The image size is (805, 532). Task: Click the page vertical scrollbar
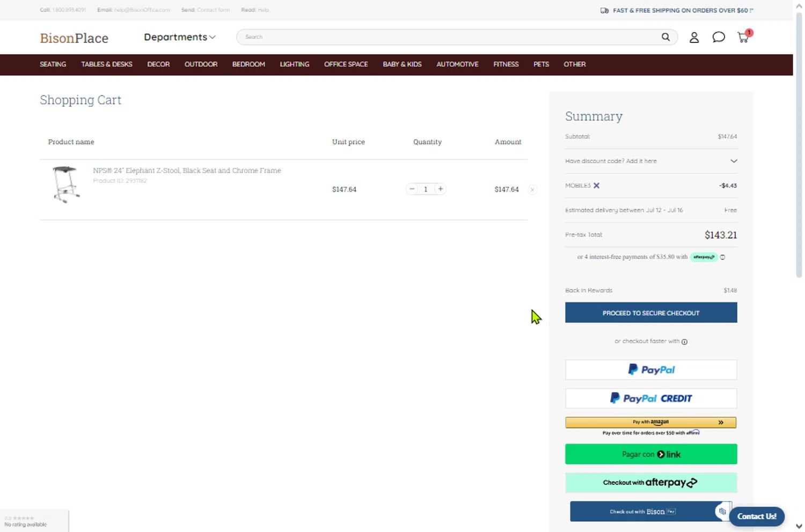tap(799, 145)
